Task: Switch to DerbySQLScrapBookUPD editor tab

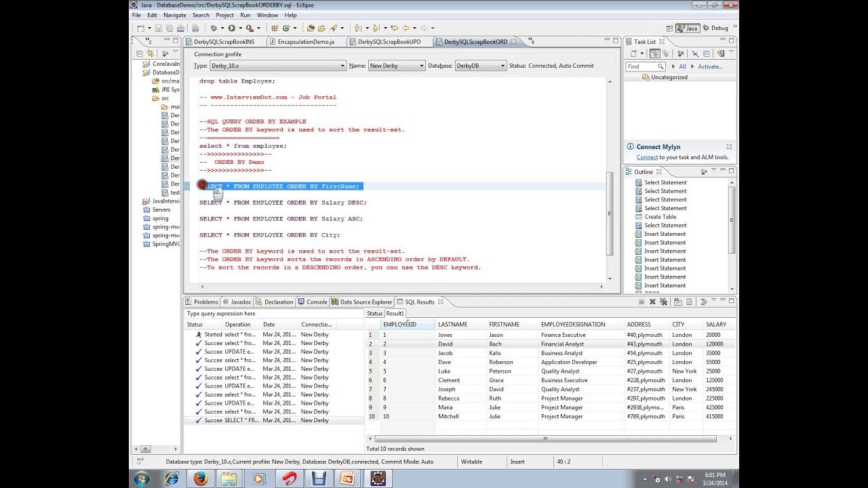Action: pos(389,41)
